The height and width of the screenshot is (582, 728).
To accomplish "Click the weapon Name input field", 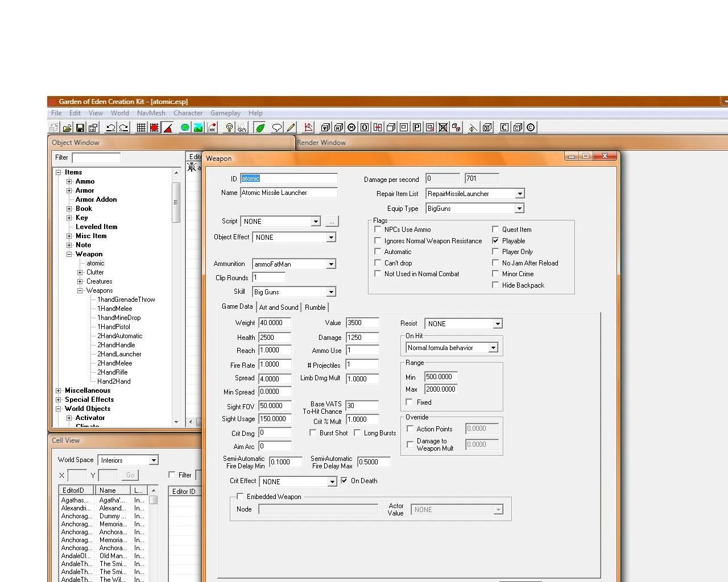I will (289, 193).
